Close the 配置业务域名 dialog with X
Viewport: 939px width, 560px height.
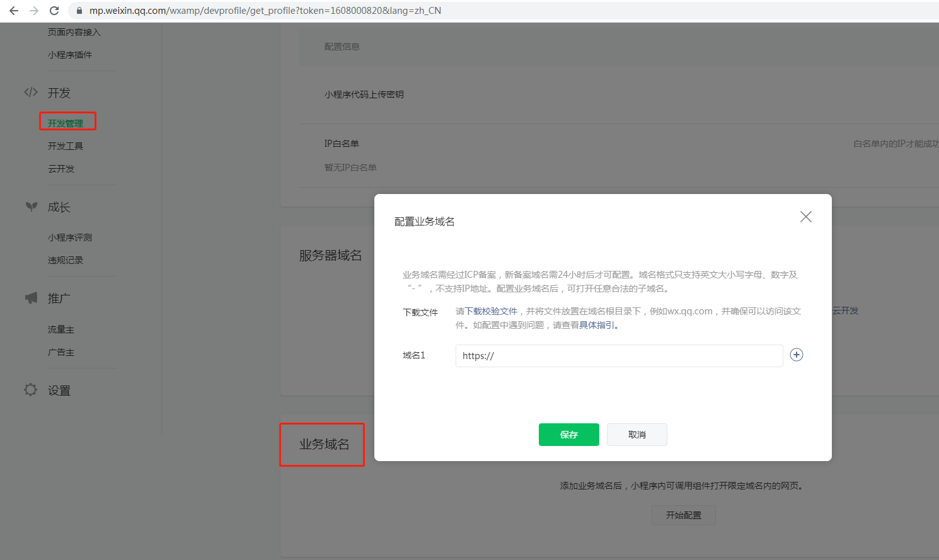tap(805, 217)
